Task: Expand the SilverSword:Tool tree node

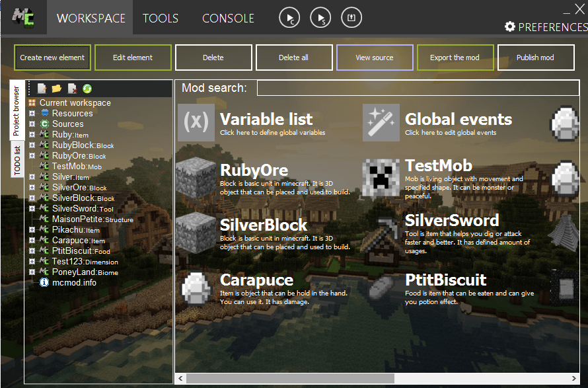Action: pos(32,208)
